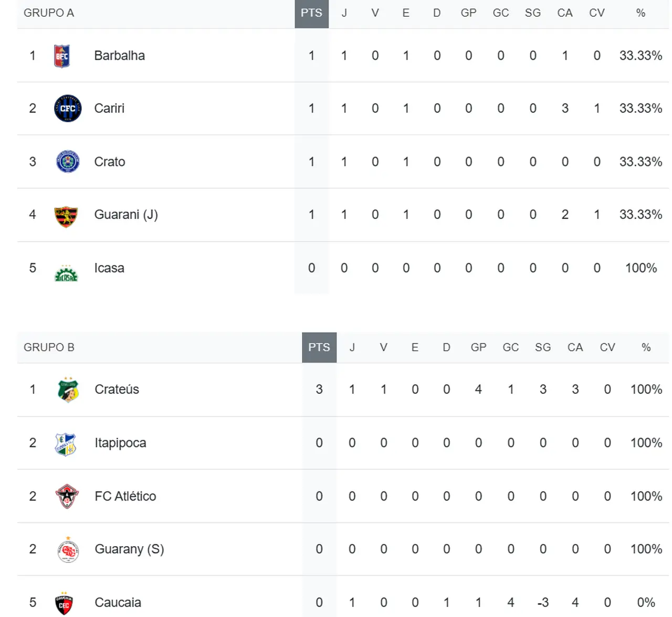Click the Itapipoca team badge
Viewport: 672px width, 617px height.
click(x=66, y=444)
